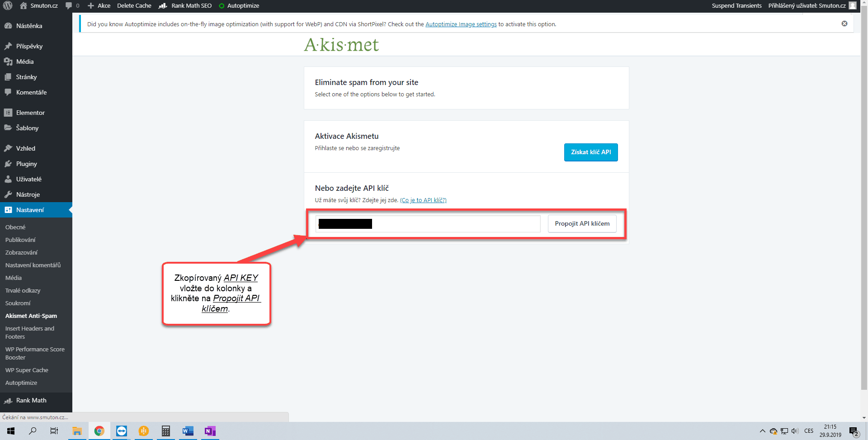
Task: Open Média library in sidebar
Action: pyautogui.click(x=36, y=62)
